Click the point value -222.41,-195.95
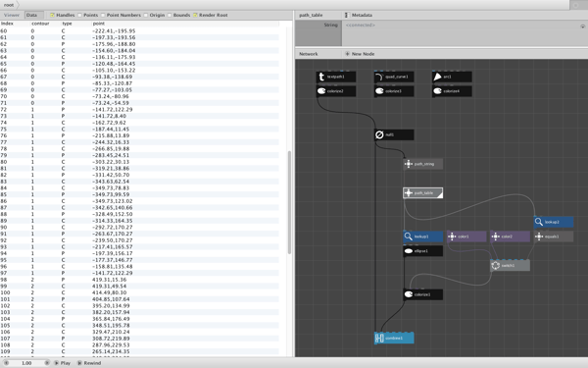The width and height of the screenshot is (588, 368). pos(114,30)
